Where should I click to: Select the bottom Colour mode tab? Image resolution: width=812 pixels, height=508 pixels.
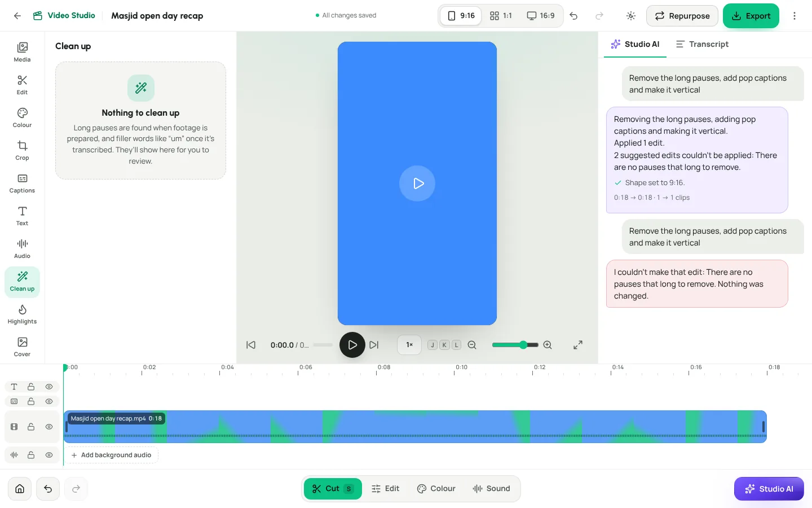tap(436, 489)
